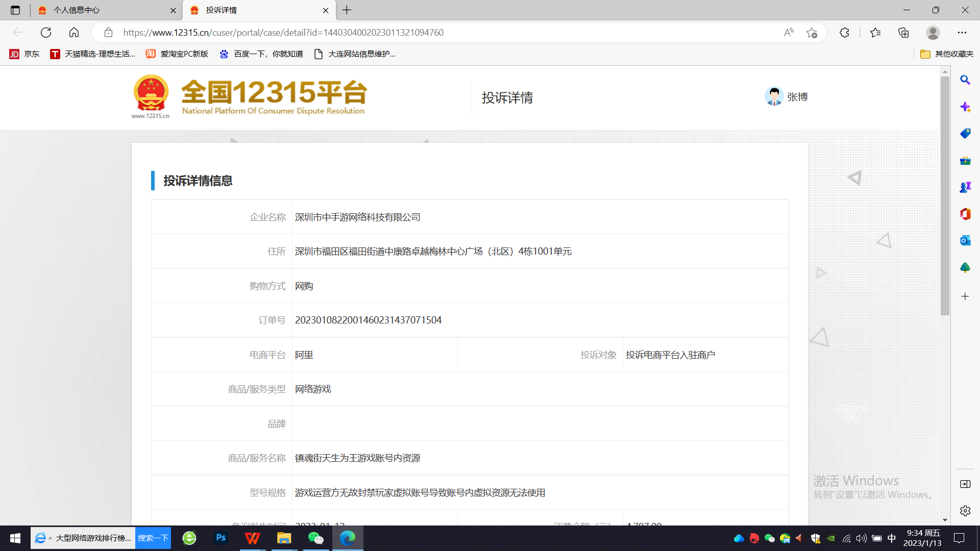Open 天猫精选 bookmark

click(x=92, y=54)
